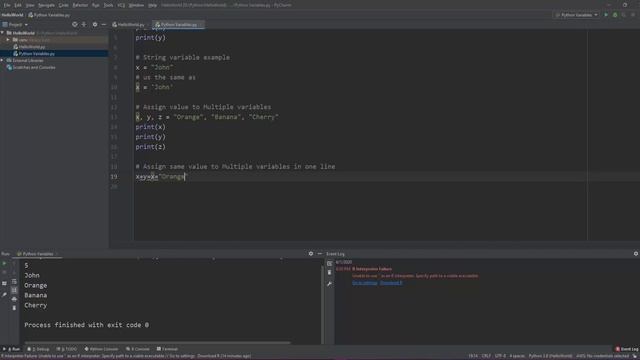Open the Debug tool window button
Screen dimensions: 640x360
click(x=38, y=349)
